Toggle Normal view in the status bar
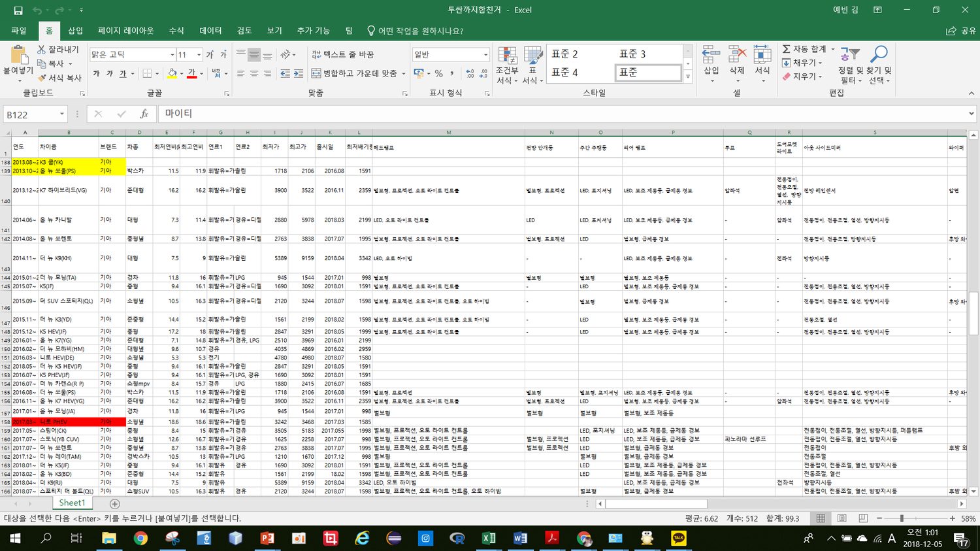The image size is (980, 551). click(821, 518)
